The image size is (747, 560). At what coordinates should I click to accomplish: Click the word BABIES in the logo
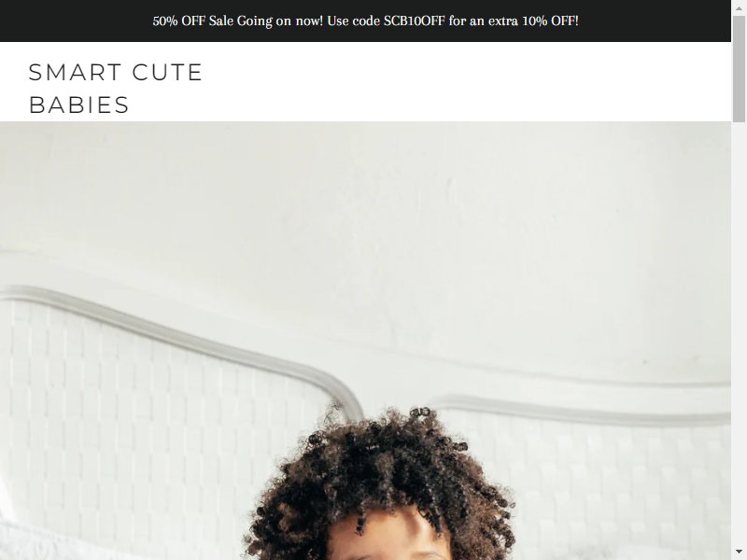point(79,105)
